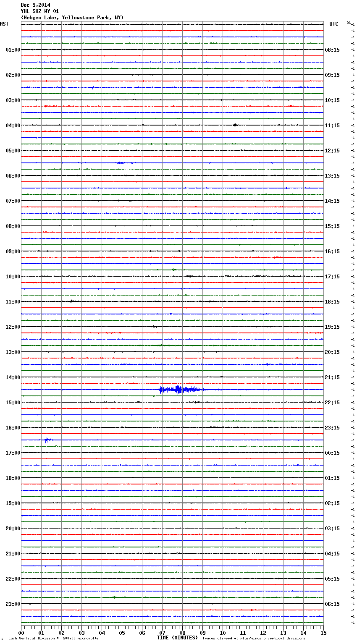This screenshot has width=357, height=644.
Task: Click the 'TIME (MINUTES)' axis title
Action: tap(177, 638)
